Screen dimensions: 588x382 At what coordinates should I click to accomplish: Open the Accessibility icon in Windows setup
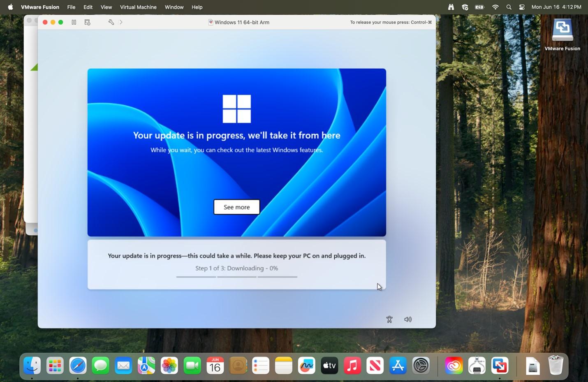[389, 319]
